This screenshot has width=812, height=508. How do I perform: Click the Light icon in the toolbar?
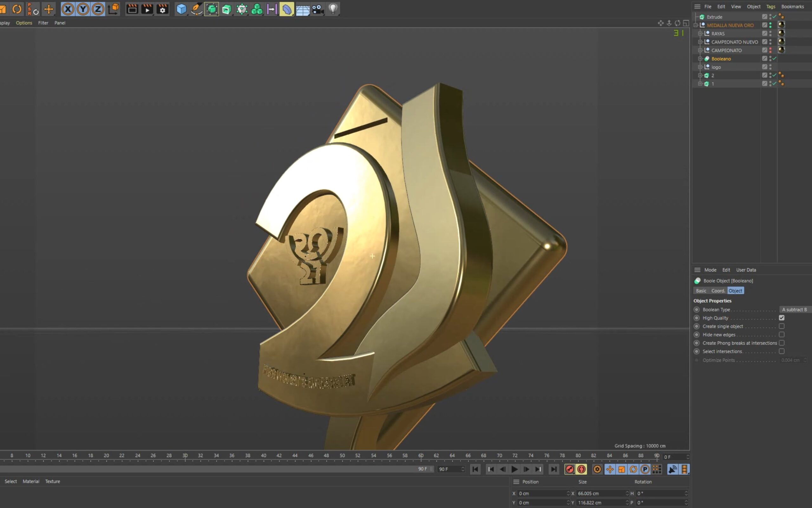pyautogui.click(x=332, y=9)
